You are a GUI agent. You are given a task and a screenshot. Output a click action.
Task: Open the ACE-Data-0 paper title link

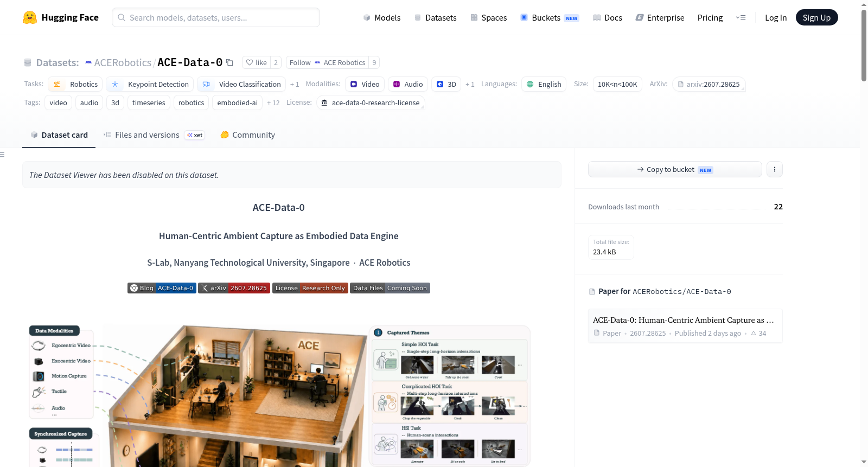click(684, 320)
